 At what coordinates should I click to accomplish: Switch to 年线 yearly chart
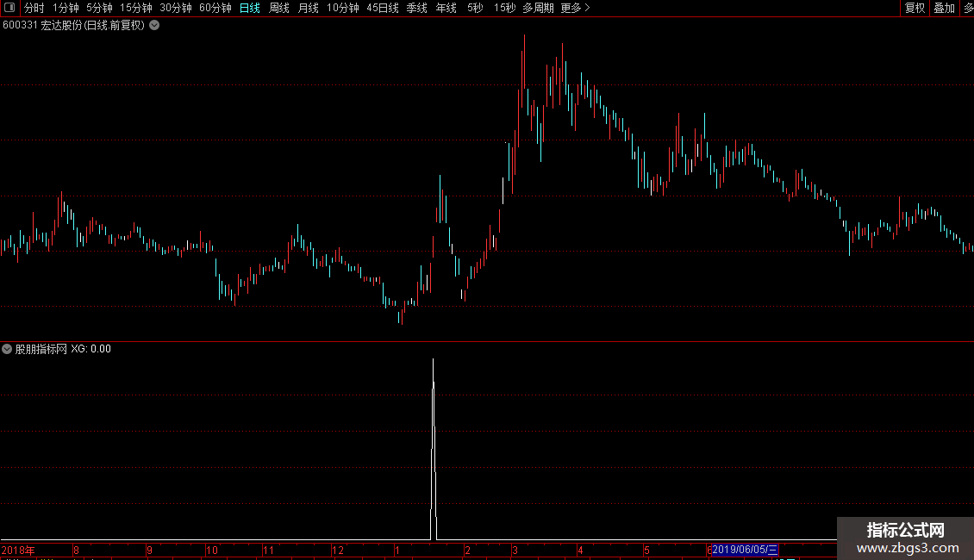[446, 8]
